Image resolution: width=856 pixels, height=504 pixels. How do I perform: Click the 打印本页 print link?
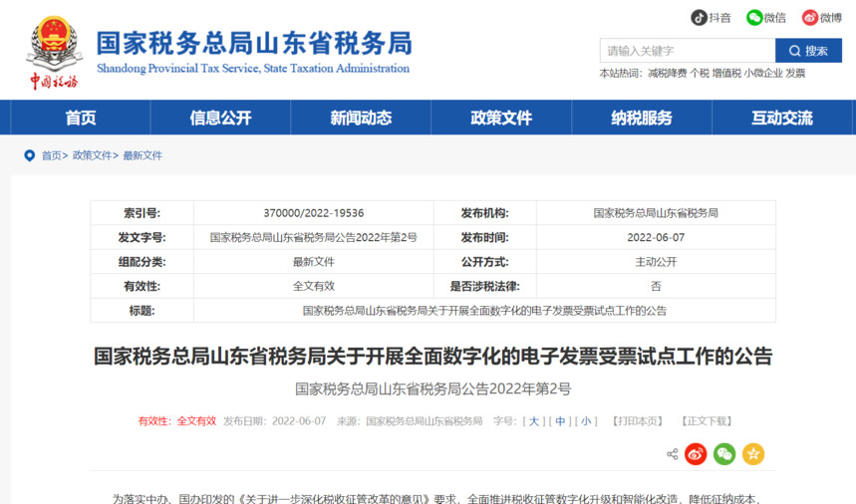[x=638, y=421]
